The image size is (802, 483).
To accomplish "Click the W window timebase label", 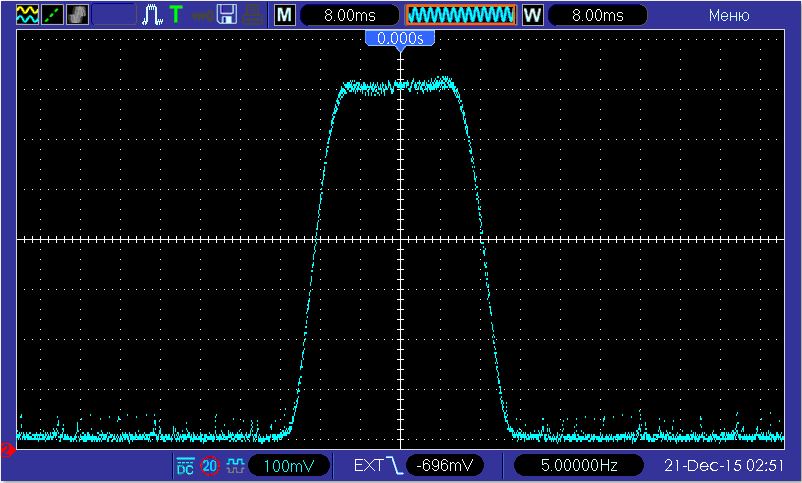I will click(532, 15).
